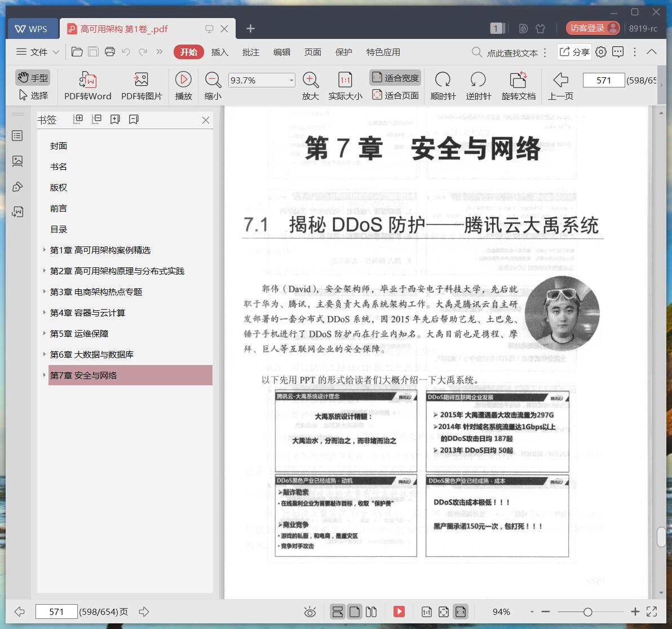This screenshot has height=629, width=672.
Task: Redo the last undone action
Action: [143, 52]
